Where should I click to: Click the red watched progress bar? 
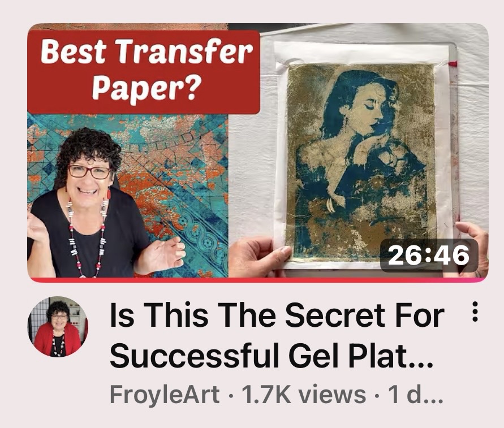click(258, 280)
